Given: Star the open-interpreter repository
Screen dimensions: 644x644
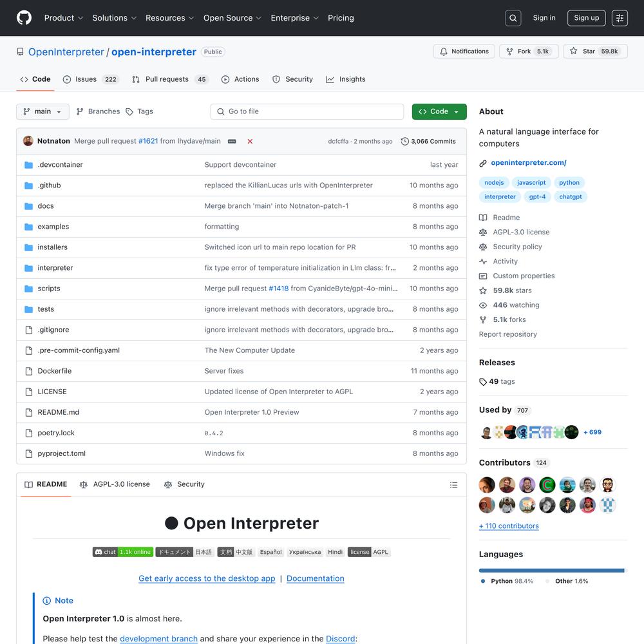Looking at the screenshot, I should (595, 52).
